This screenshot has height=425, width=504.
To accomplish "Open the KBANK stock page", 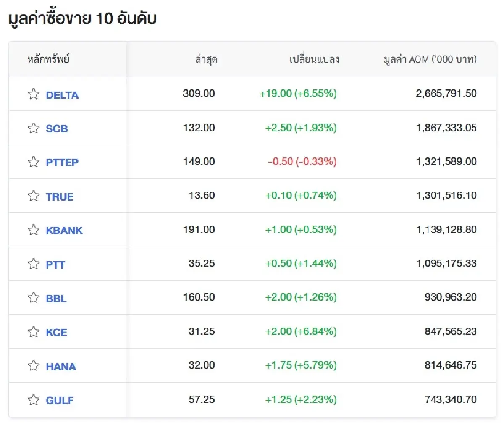I will [x=64, y=230].
